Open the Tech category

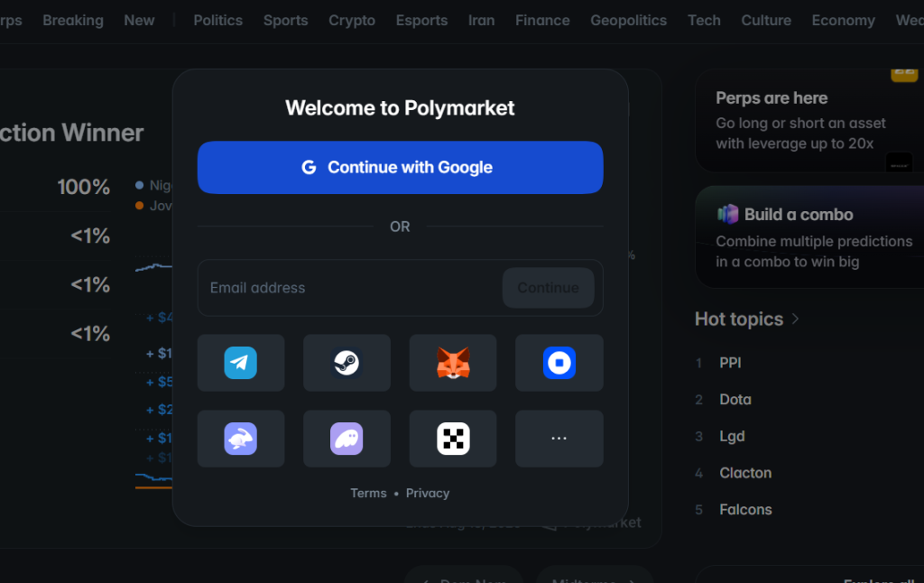click(704, 21)
